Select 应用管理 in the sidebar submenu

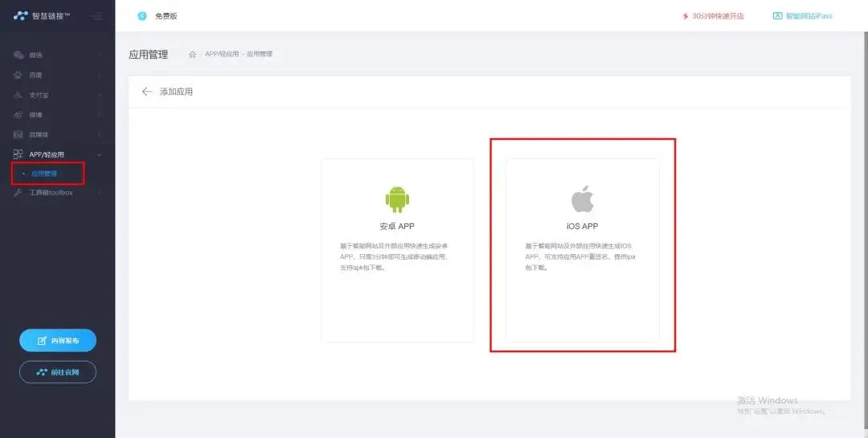44,174
